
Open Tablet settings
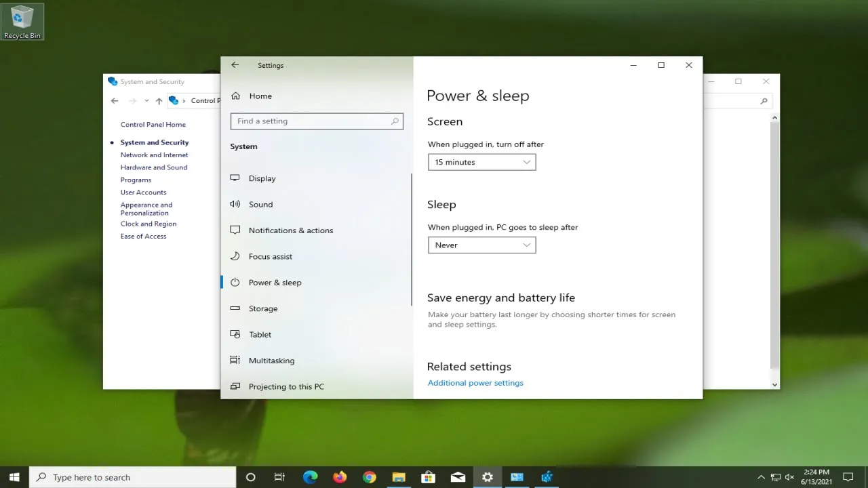click(x=260, y=335)
